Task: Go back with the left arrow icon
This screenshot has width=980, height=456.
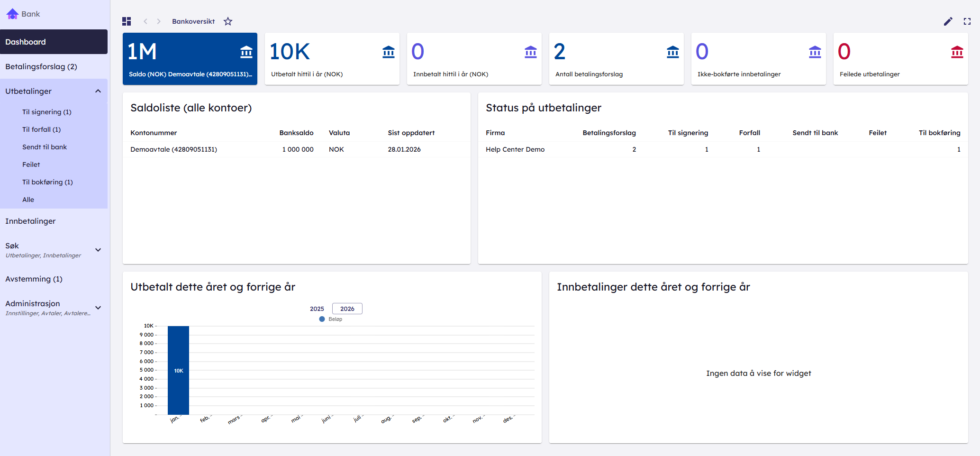Action: coord(145,21)
